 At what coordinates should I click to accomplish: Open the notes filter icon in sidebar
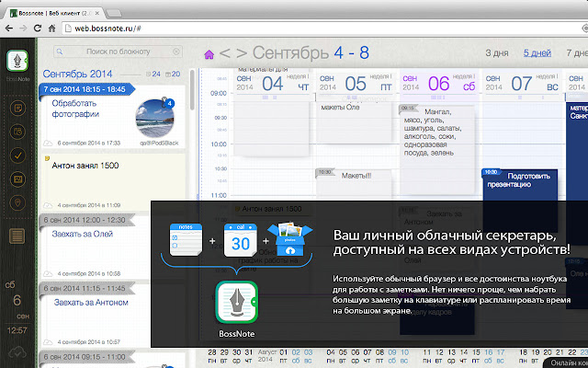[x=17, y=109]
